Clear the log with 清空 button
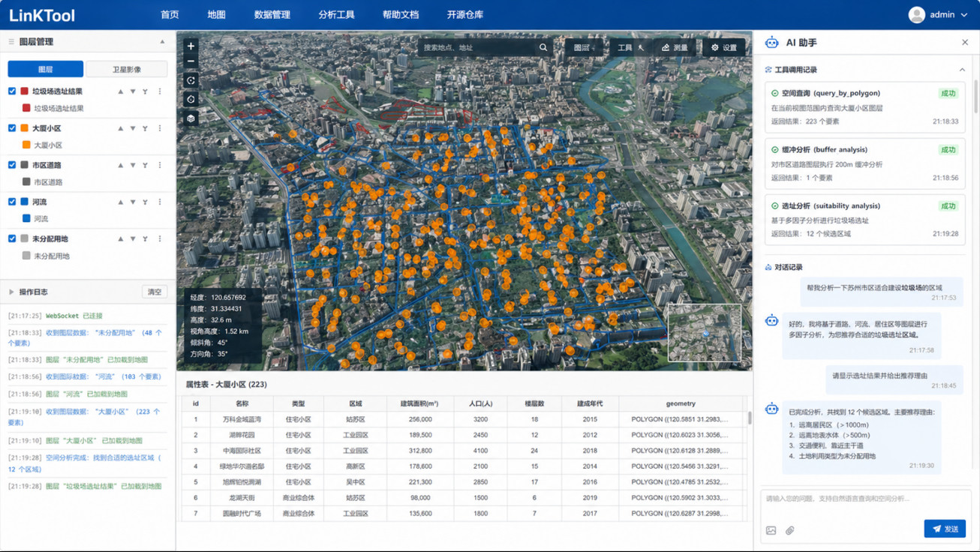Image resolution: width=980 pixels, height=552 pixels. point(155,292)
